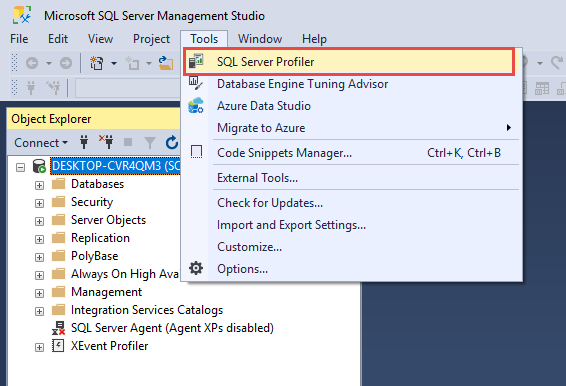Click the Management Studio app icon in title bar
Image resolution: width=566 pixels, height=386 pixels.
pos(22,15)
